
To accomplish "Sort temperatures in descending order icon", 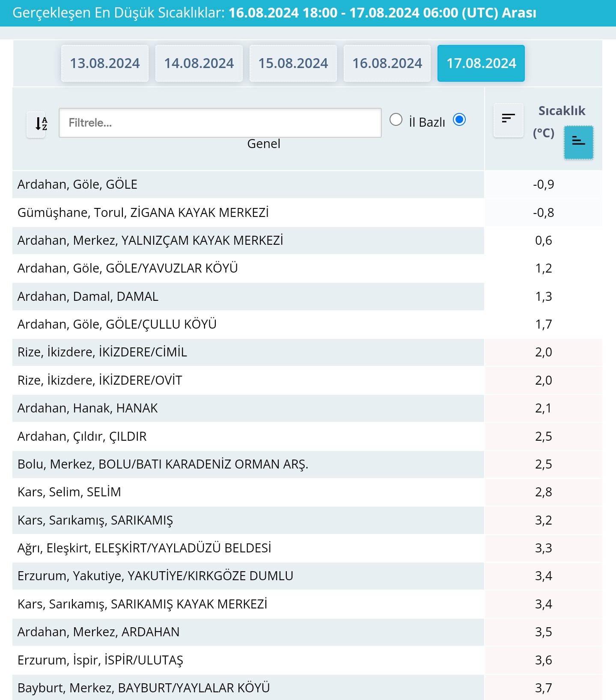I will click(508, 120).
